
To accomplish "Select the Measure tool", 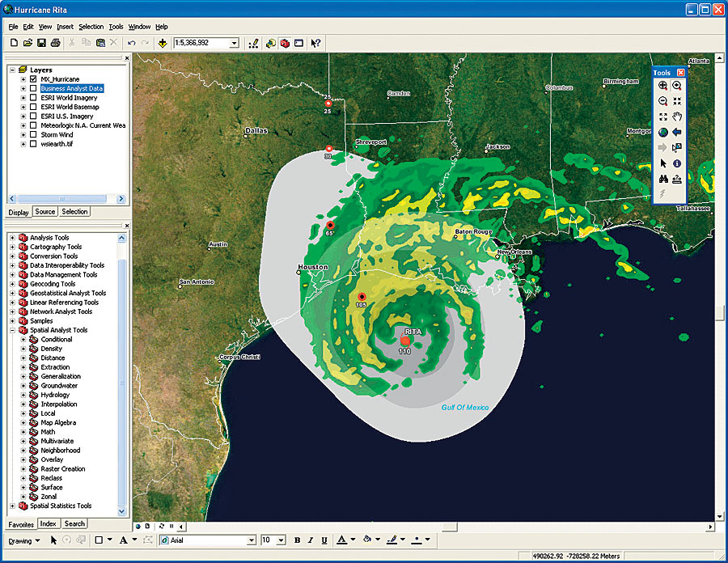I will [677, 179].
